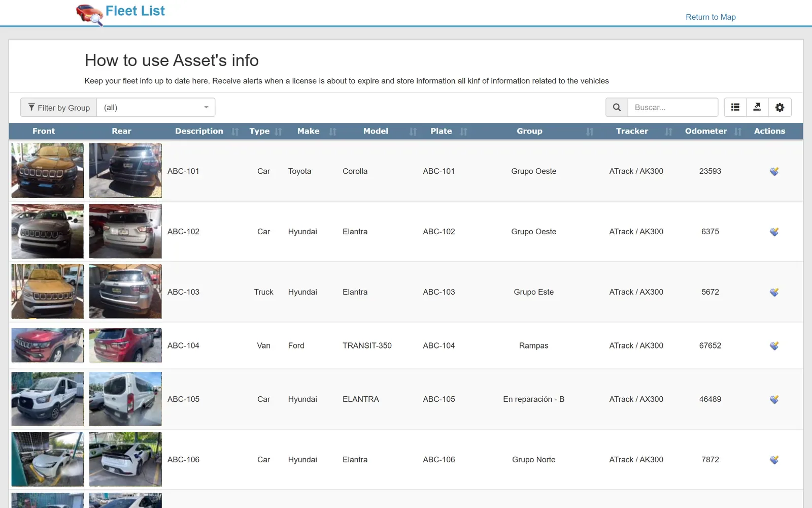Click the Front column header
The width and height of the screenshot is (812, 508).
[x=44, y=131]
